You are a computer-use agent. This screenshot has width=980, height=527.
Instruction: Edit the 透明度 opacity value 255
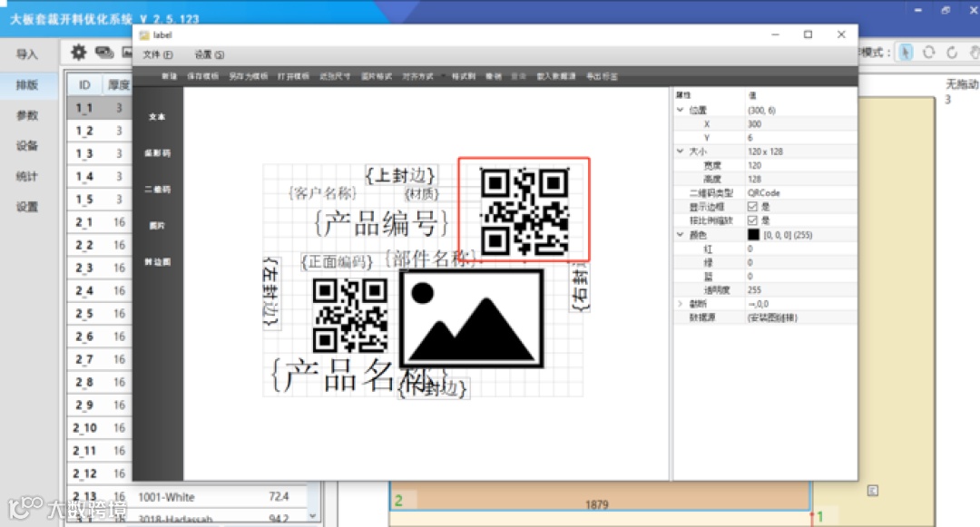800,289
